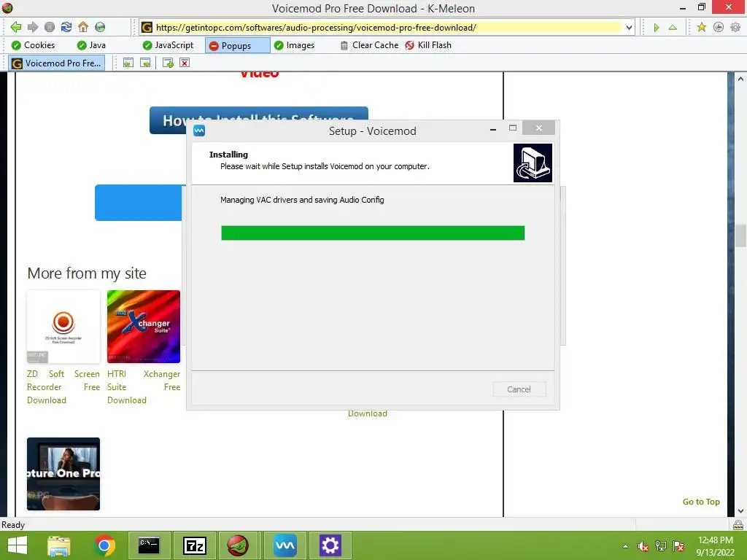Switch to previous tab icon
747x560 pixels.
pos(128,63)
